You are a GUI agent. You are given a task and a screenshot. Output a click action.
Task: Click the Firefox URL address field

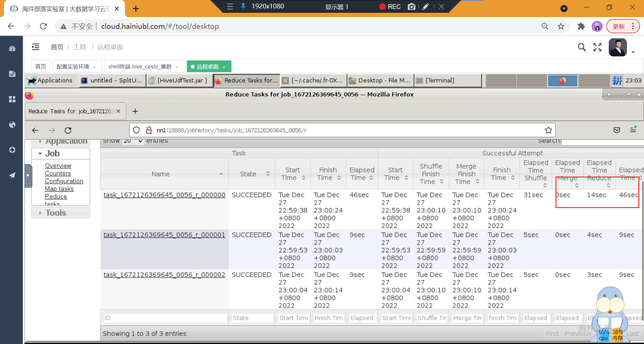click(x=342, y=130)
